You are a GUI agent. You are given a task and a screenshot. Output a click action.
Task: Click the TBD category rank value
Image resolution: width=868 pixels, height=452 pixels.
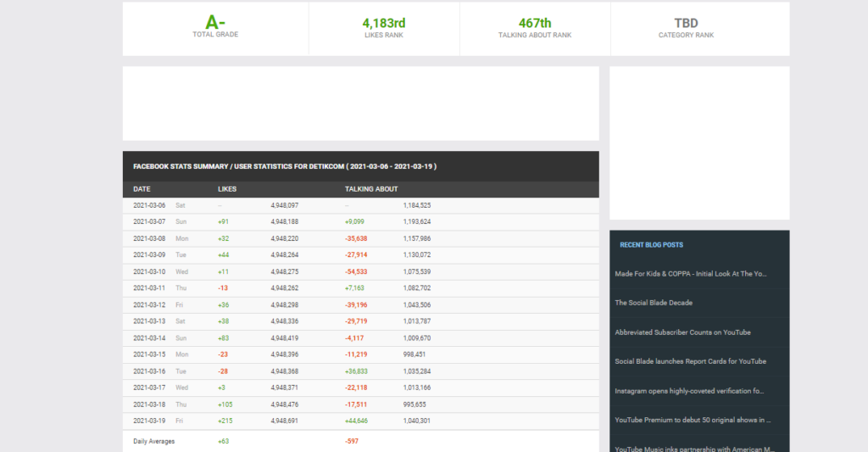[x=686, y=23]
